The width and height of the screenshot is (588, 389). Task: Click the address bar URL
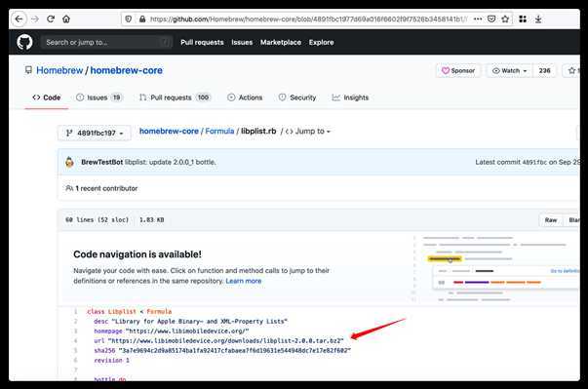coord(308,19)
